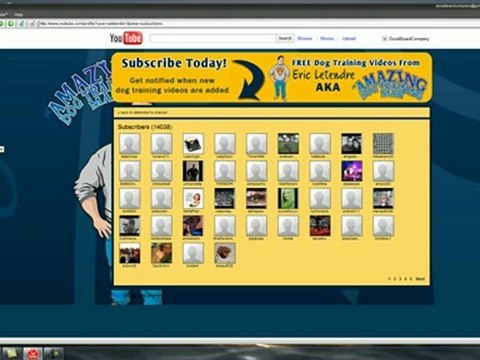Image resolution: width=480 pixels, height=360 pixels.
Task: Open the Movies link in YouTube header
Action: coord(327,38)
